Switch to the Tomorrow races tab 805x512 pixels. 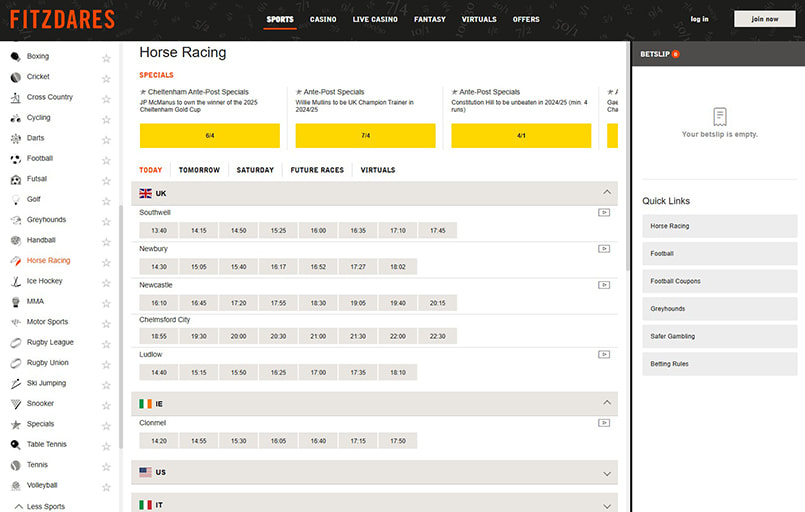coord(199,170)
